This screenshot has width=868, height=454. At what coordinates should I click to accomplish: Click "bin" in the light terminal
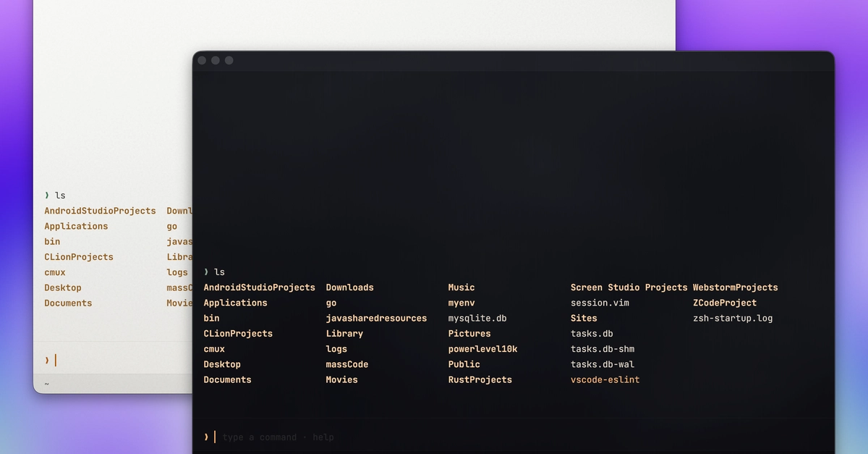[52, 241]
